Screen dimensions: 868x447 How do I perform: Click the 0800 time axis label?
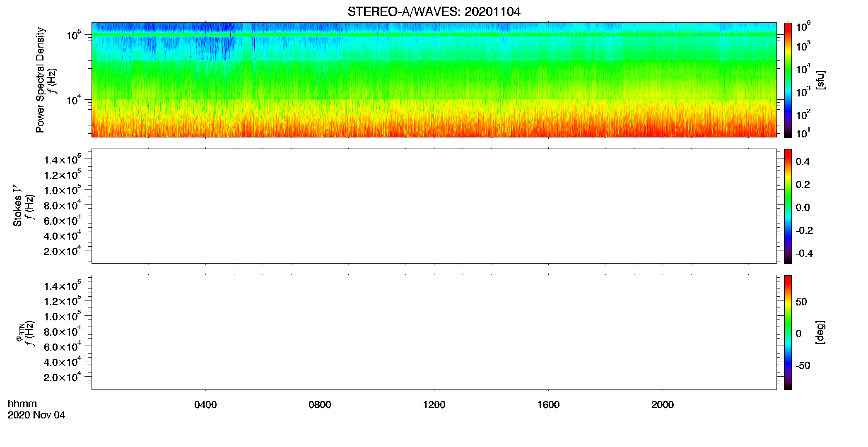pos(320,405)
